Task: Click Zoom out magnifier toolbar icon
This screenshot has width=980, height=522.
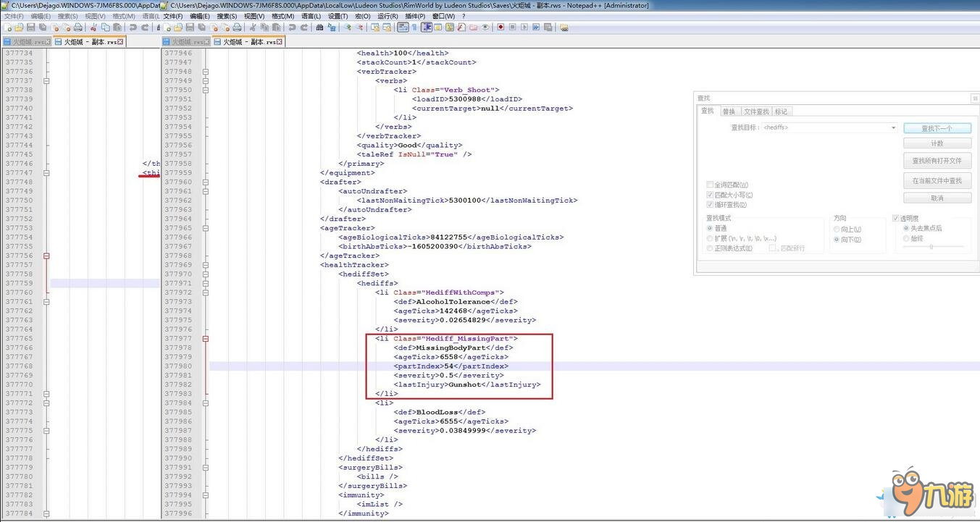Action: pyautogui.click(x=359, y=28)
